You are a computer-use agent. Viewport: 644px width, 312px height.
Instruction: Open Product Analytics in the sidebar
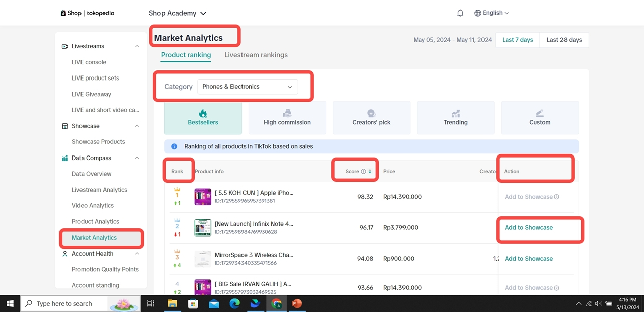pos(96,221)
